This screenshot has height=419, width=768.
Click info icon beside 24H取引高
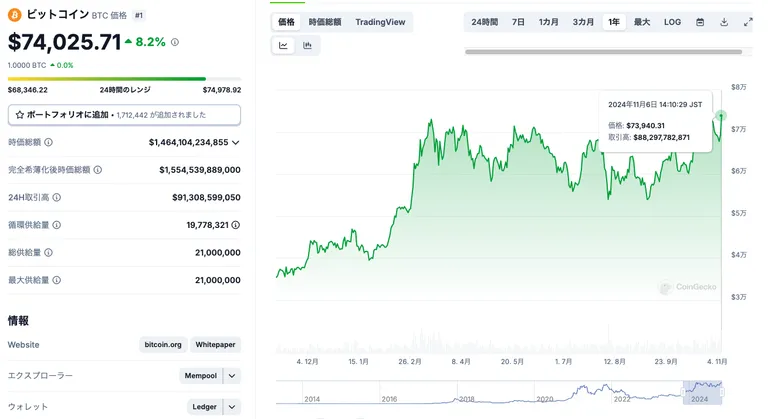click(57, 197)
